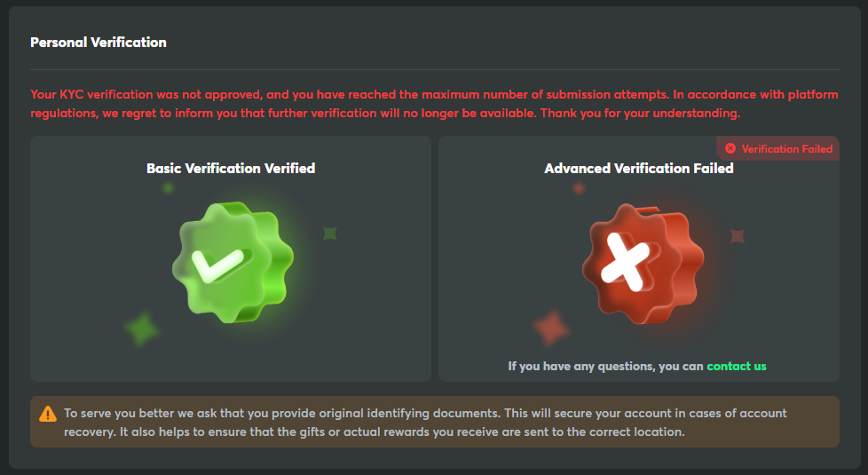Click the small circled X in the Verification Failed tag
868x475 pixels.
pos(730,149)
